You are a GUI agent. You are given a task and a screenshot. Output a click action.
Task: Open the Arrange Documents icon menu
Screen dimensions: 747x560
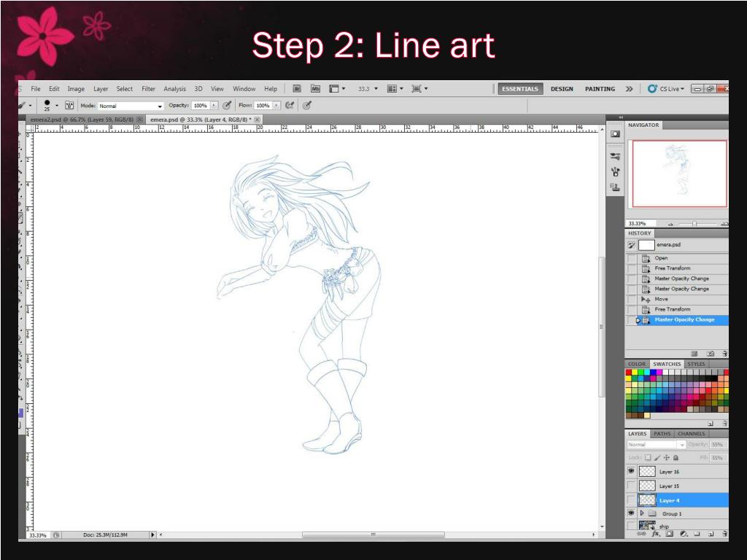[x=395, y=88]
